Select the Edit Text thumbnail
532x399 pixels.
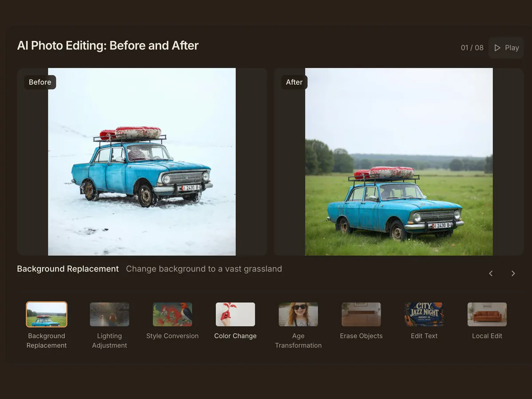point(424,314)
